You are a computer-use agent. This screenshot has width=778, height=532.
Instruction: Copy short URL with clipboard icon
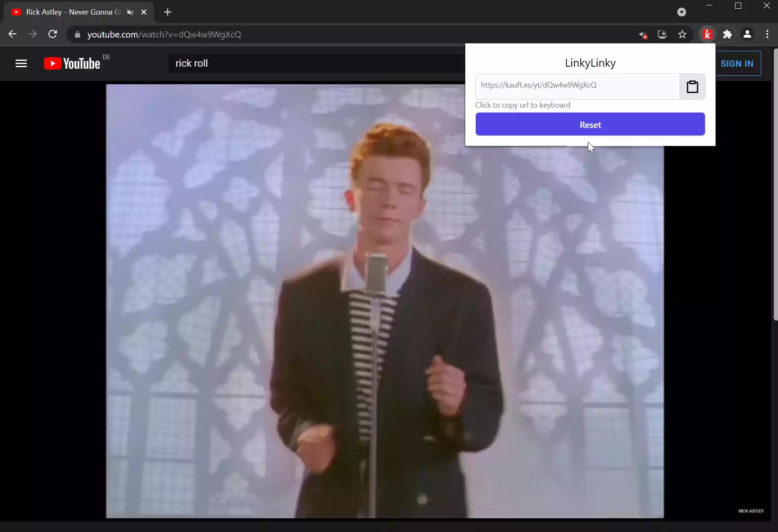click(692, 87)
